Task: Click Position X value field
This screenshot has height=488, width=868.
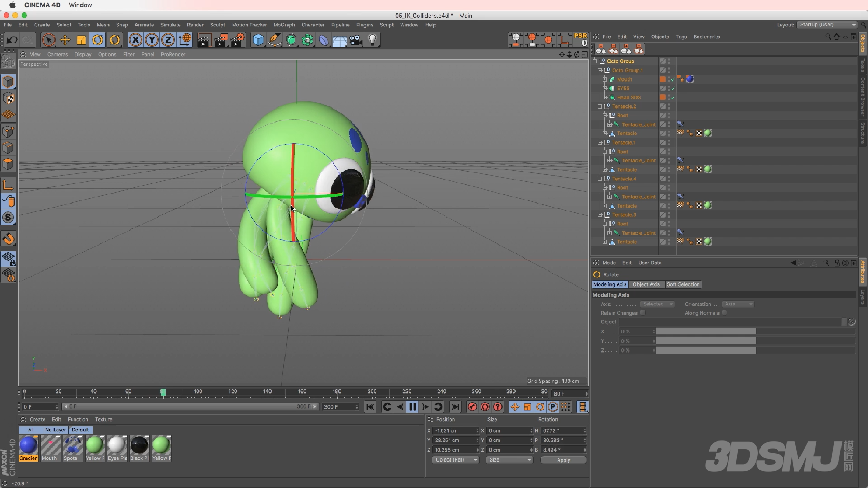Action: tap(456, 431)
